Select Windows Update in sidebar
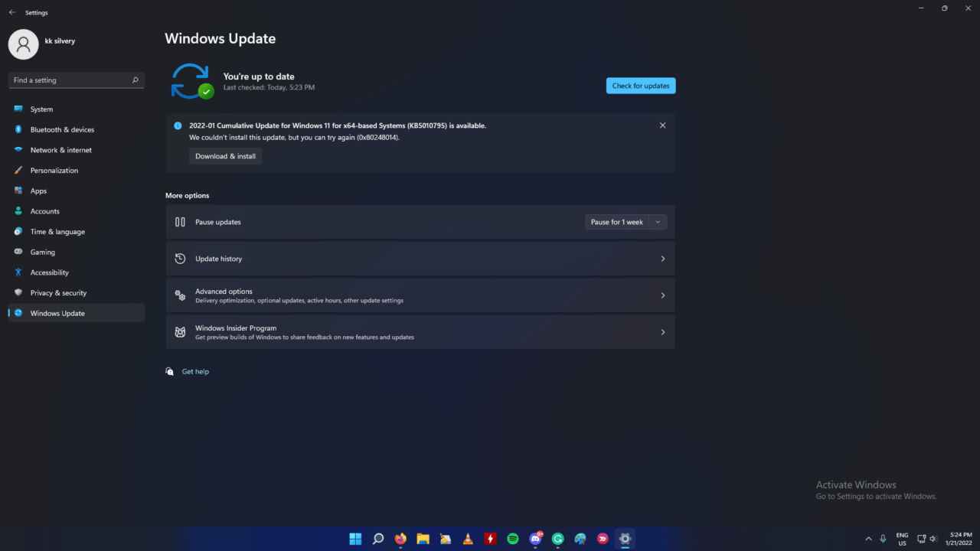Screen dimensions: 980x551 (x=77, y=313)
